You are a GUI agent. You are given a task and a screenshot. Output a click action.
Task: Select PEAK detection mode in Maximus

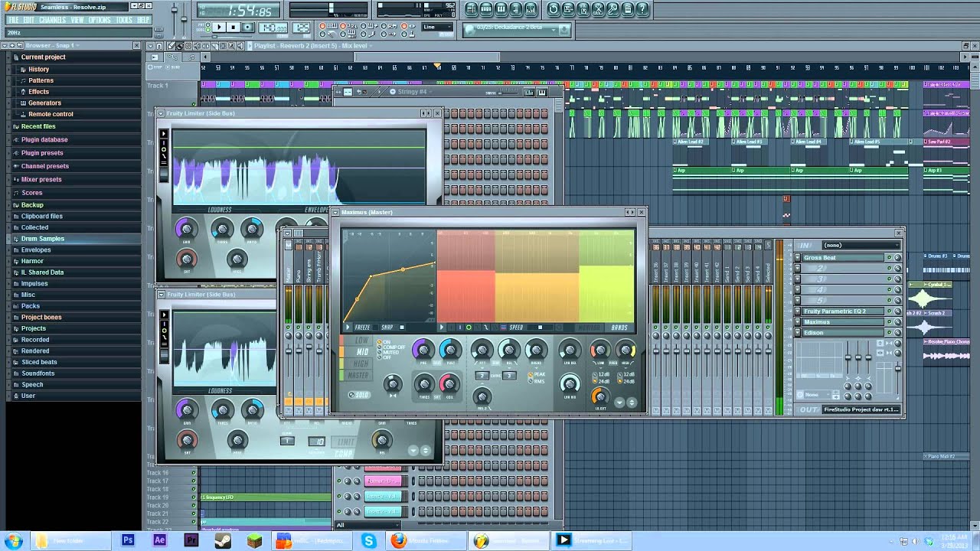[x=530, y=374]
